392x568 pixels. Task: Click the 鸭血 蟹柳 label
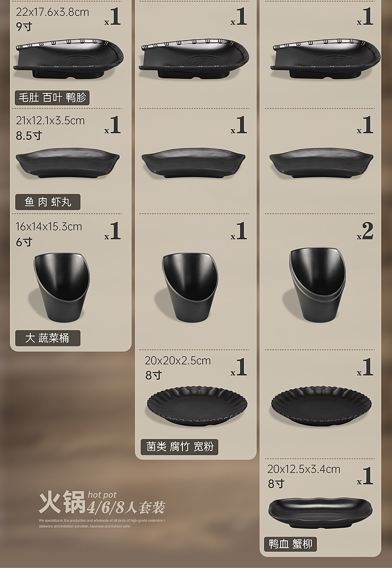(290, 544)
